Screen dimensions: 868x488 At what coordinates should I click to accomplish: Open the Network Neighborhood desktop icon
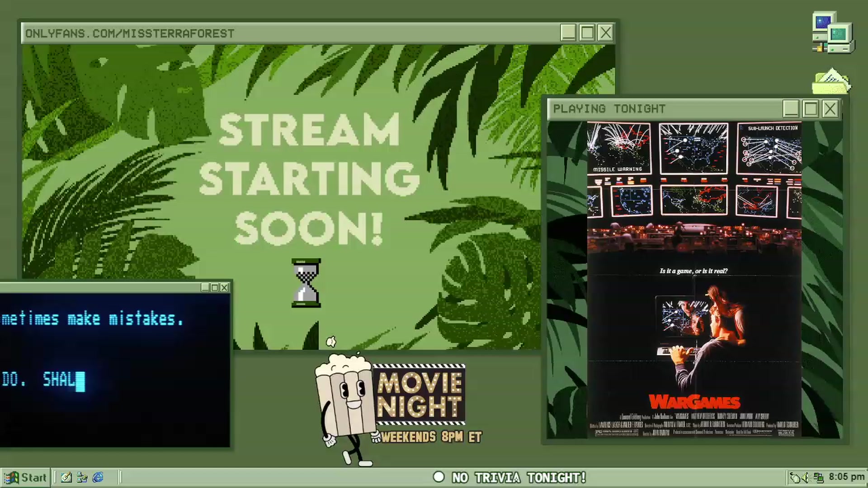[x=833, y=33]
